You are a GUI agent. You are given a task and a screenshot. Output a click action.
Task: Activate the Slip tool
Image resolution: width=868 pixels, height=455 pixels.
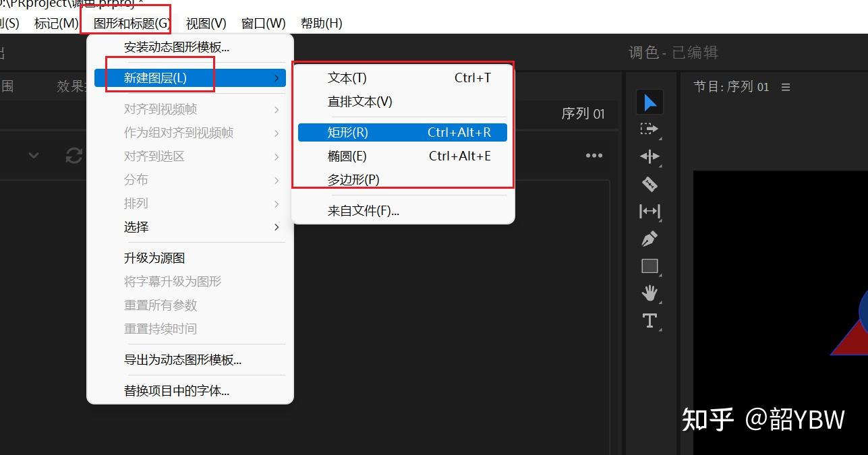coord(649,211)
